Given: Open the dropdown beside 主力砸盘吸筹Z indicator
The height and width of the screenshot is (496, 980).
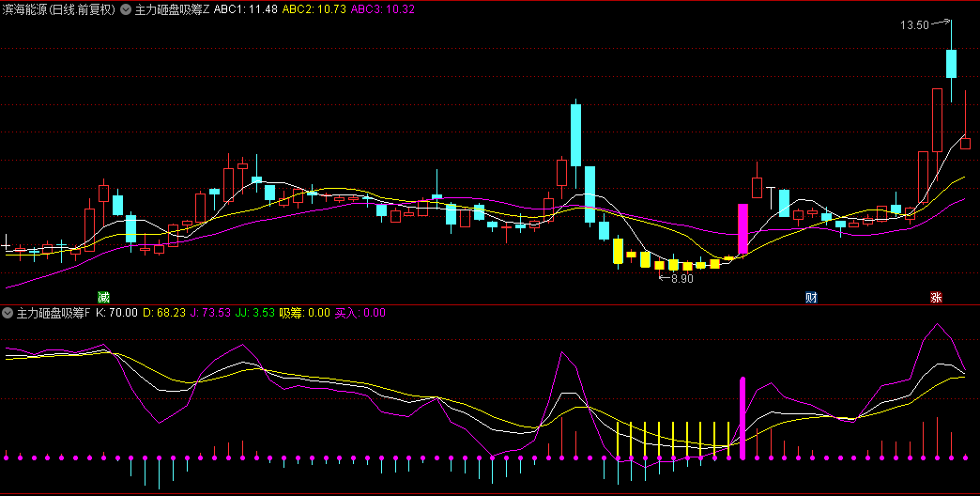Looking at the screenshot, I should coord(127,10).
